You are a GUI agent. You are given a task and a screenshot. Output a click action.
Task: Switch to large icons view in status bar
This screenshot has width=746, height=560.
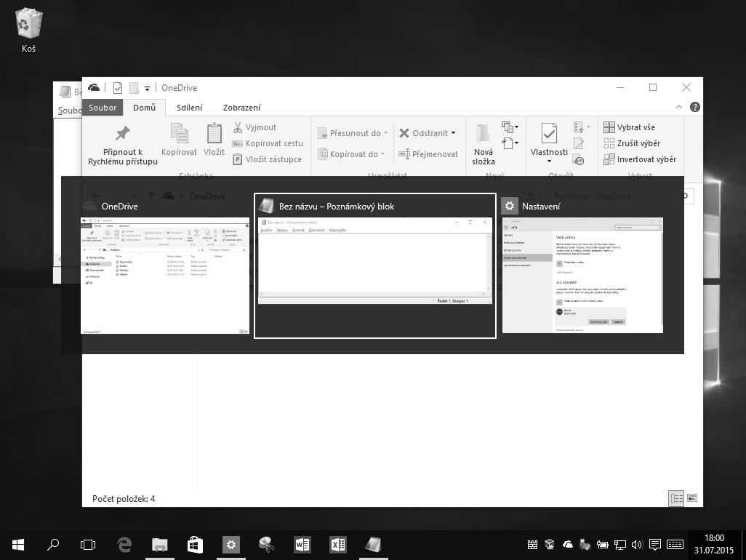pos(692,498)
